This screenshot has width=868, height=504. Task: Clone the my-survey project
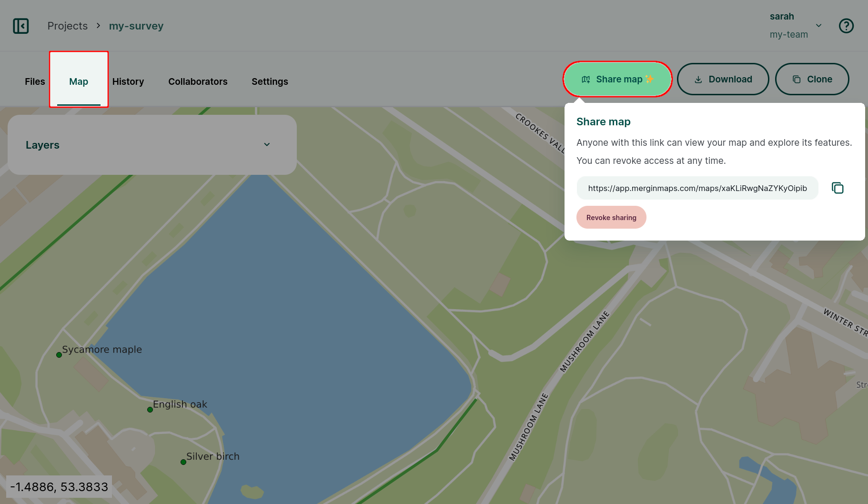coord(812,79)
